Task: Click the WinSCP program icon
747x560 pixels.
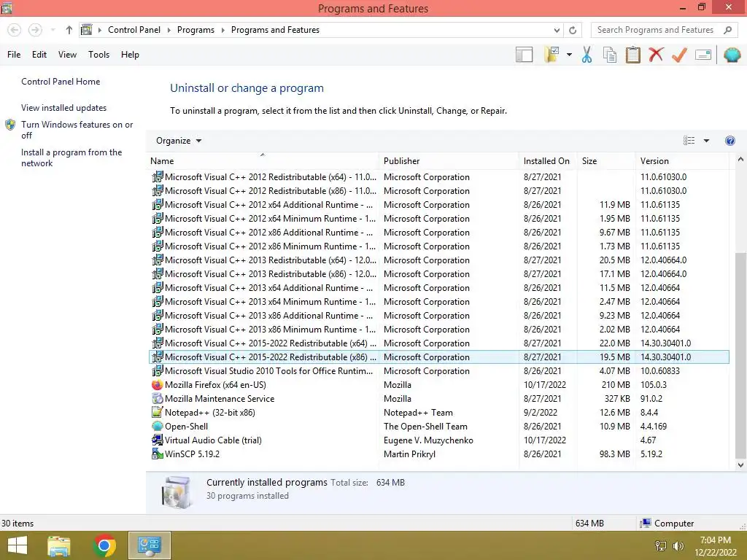Action: pos(158,454)
